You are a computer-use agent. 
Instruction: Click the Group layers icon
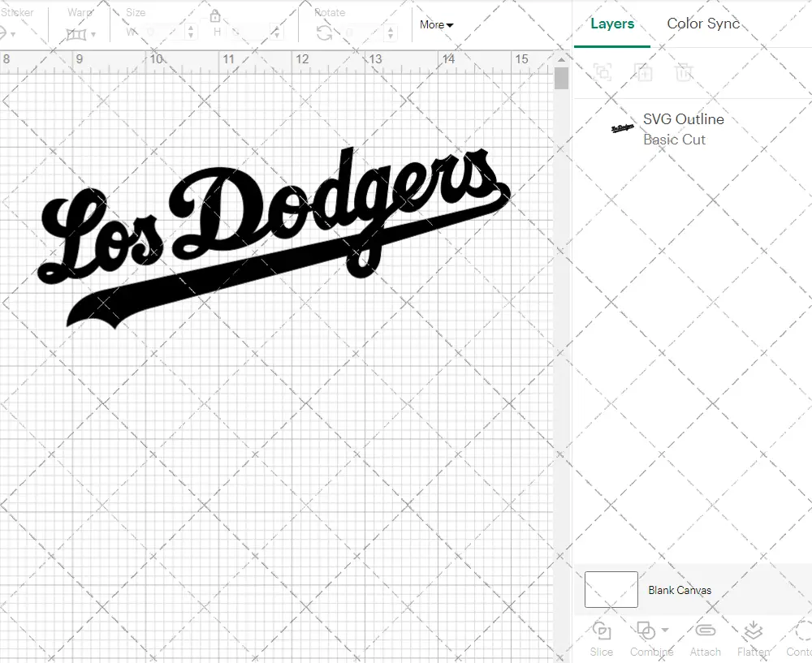pyautogui.click(x=603, y=72)
